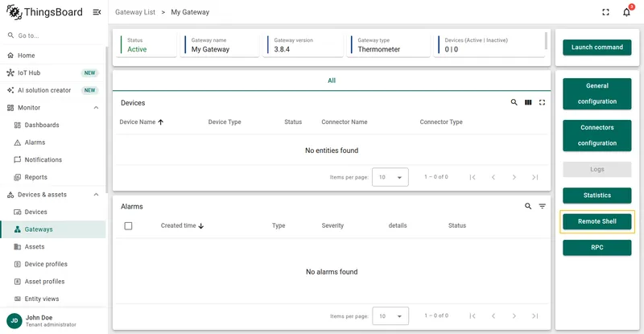Click the Asset profiles sidebar icon

coord(17,282)
